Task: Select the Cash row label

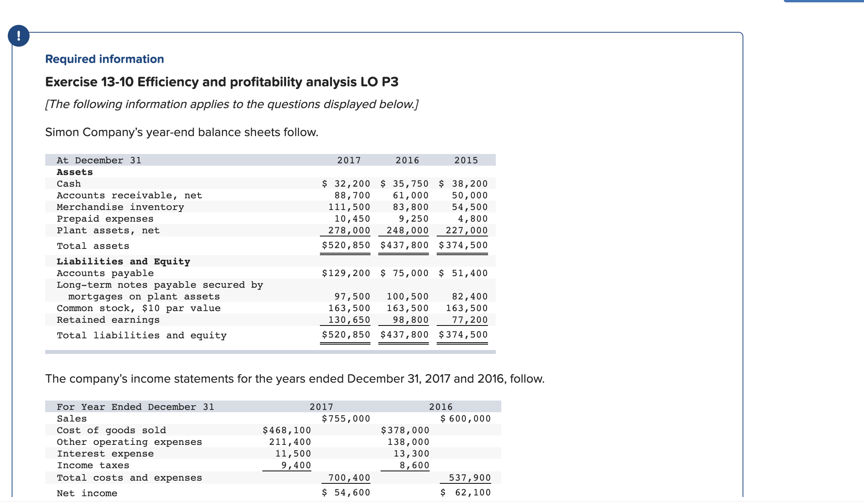Action: [x=68, y=184]
